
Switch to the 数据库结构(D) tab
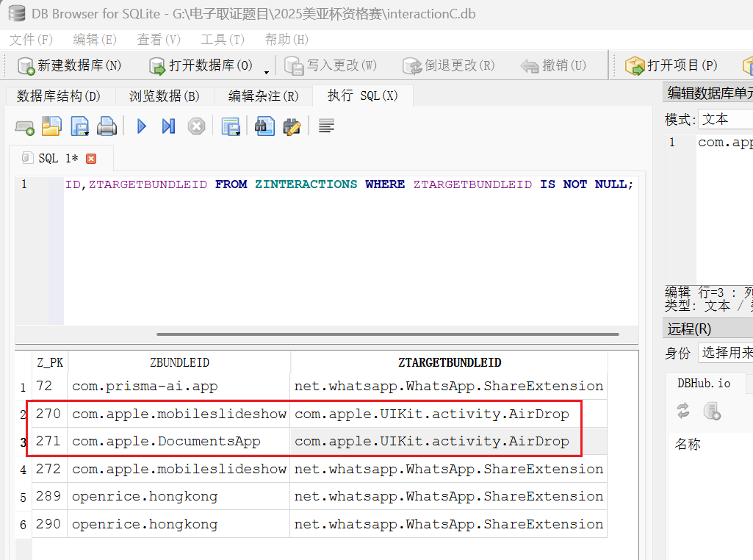(x=58, y=96)
